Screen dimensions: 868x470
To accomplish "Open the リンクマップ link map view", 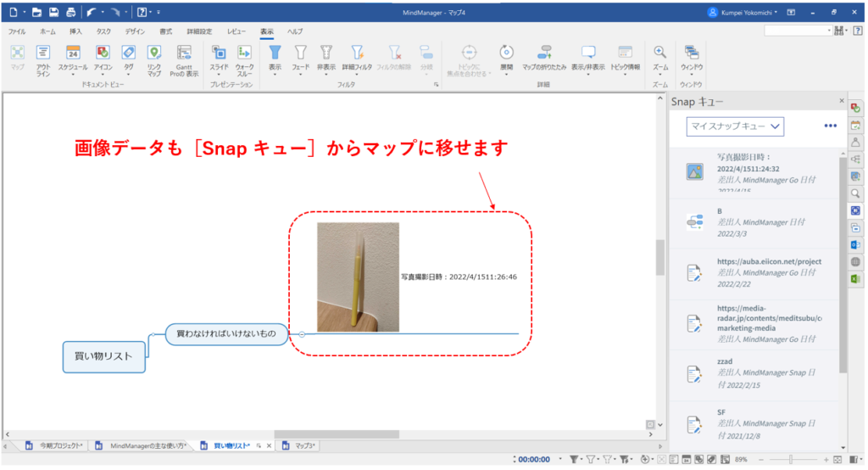I will [154, 60].
